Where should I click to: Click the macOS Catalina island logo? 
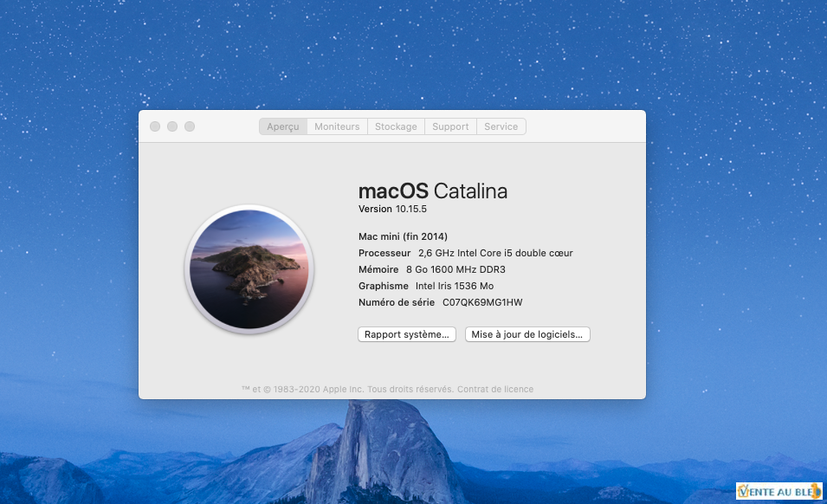click(x=249, y=269)
